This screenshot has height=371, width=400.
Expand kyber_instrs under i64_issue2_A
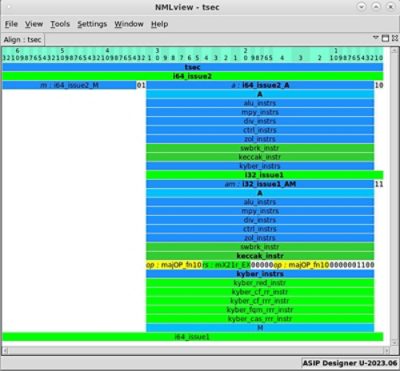[x=260, y=166]
